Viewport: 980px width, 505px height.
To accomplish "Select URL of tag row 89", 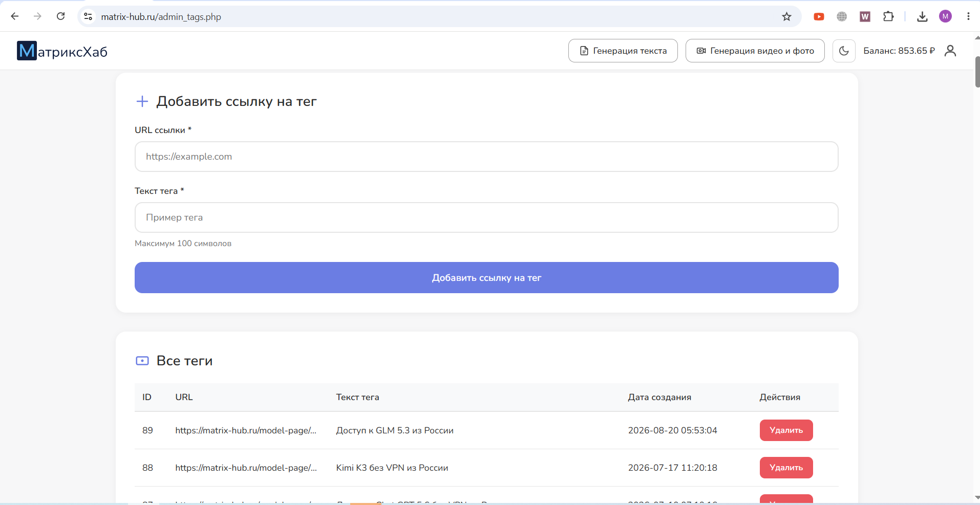I will [246, 430].
